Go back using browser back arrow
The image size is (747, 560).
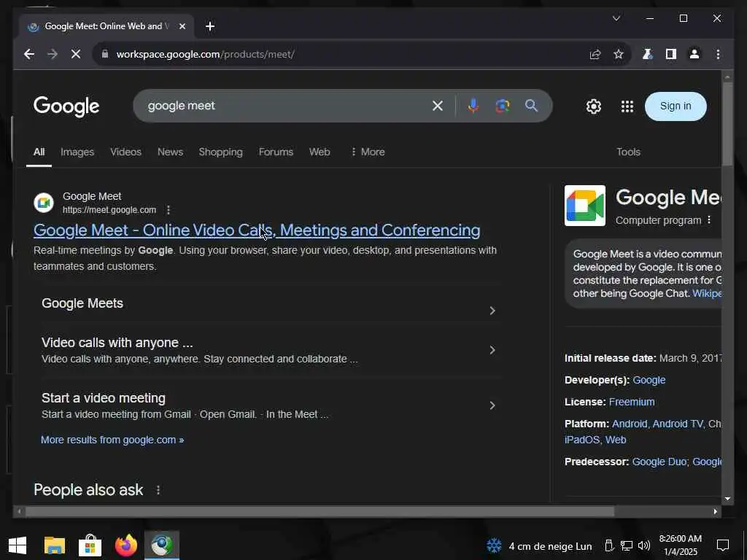pyautogui.click(x=29, y=54)
